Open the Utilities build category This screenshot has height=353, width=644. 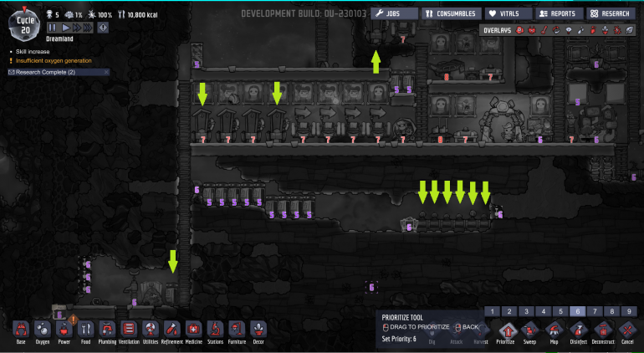[x=151, y=330]
